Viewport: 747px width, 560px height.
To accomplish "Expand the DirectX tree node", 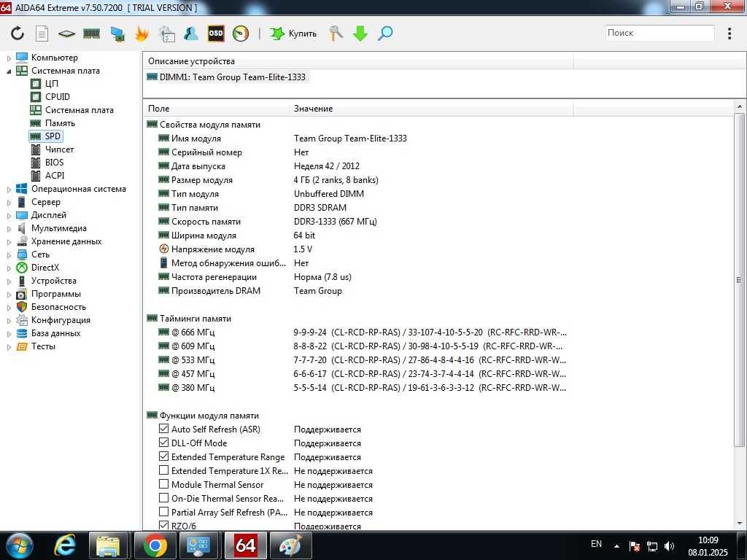I will (x=9, y=268).
